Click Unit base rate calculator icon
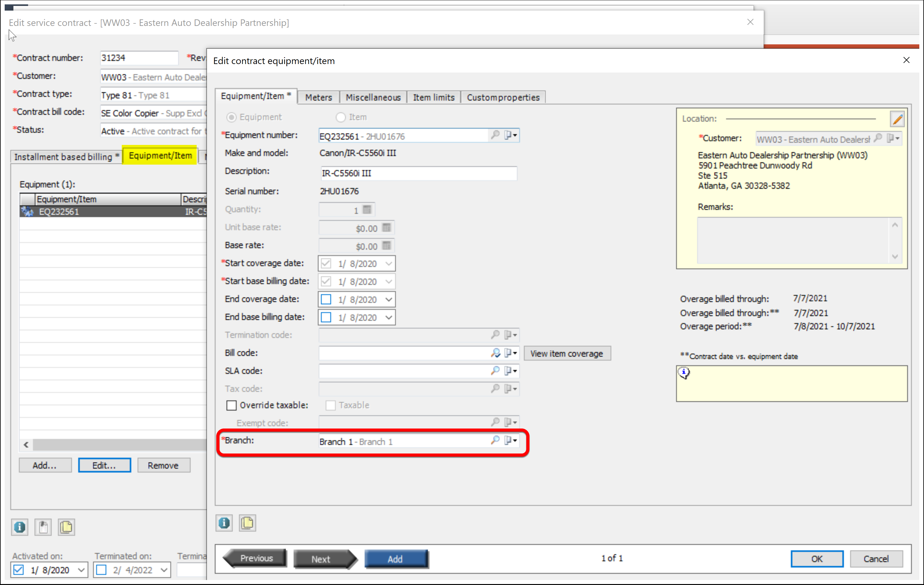The width and height of the screenshot is (924, 585). (386, 228)
